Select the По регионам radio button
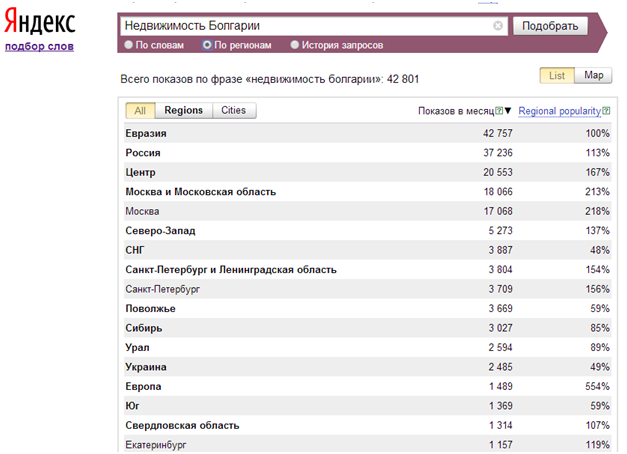The width and height of the screenshot is (627, 454). coord(207,45)
